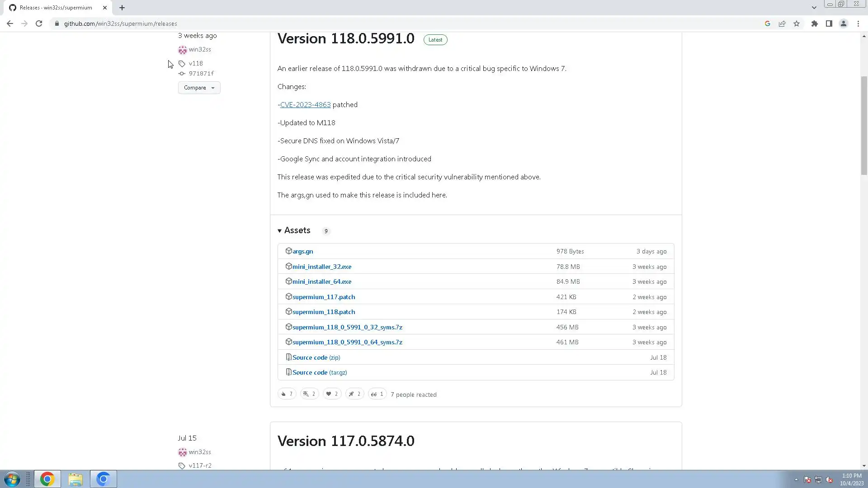Toggle the thumbs up reaction
This screenshot has width=868, height=488.
(287, 394)
